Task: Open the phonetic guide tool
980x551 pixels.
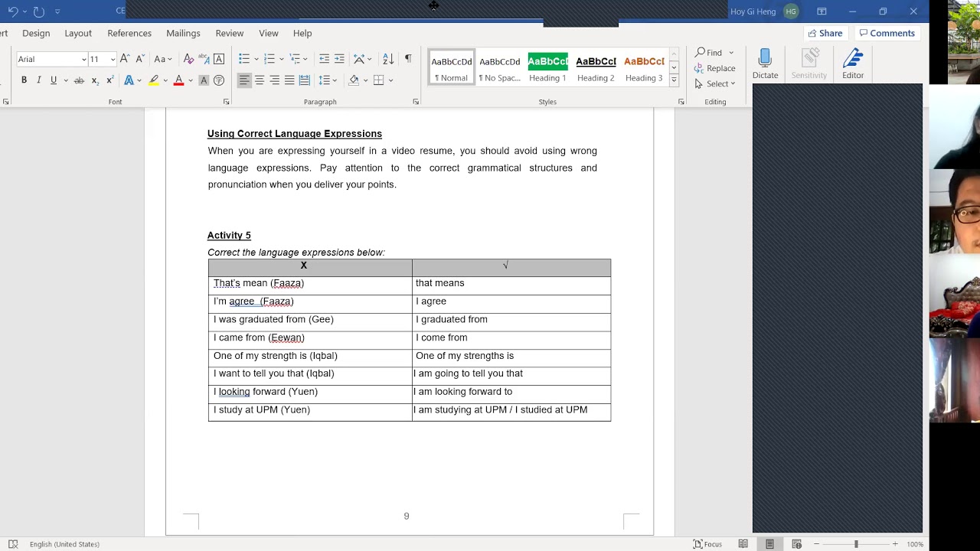Action: [204, 59]
